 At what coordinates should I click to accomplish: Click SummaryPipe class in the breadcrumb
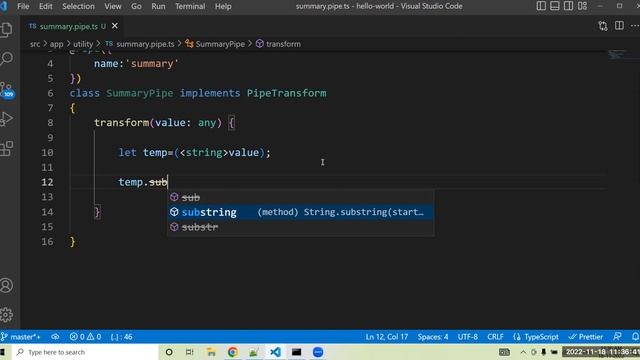click(220, 44)
